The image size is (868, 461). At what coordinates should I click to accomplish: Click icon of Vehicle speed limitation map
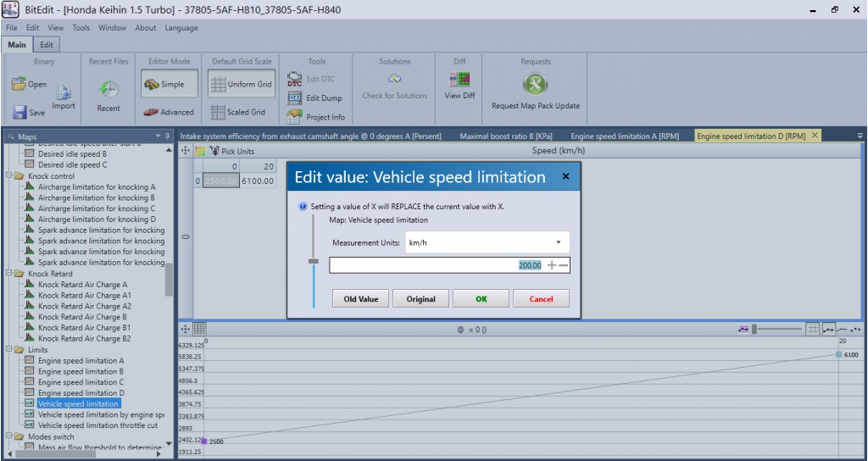(30, 403)
